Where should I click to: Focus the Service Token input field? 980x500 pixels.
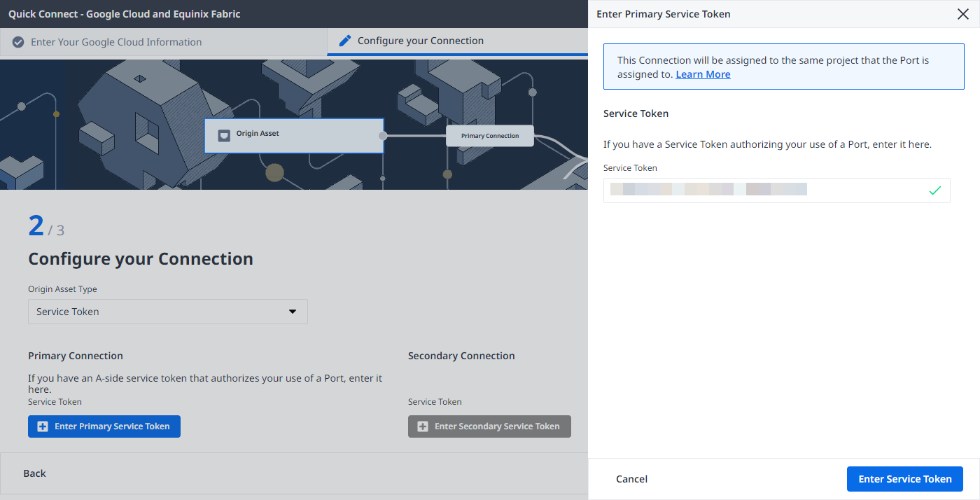pos(777,190)
